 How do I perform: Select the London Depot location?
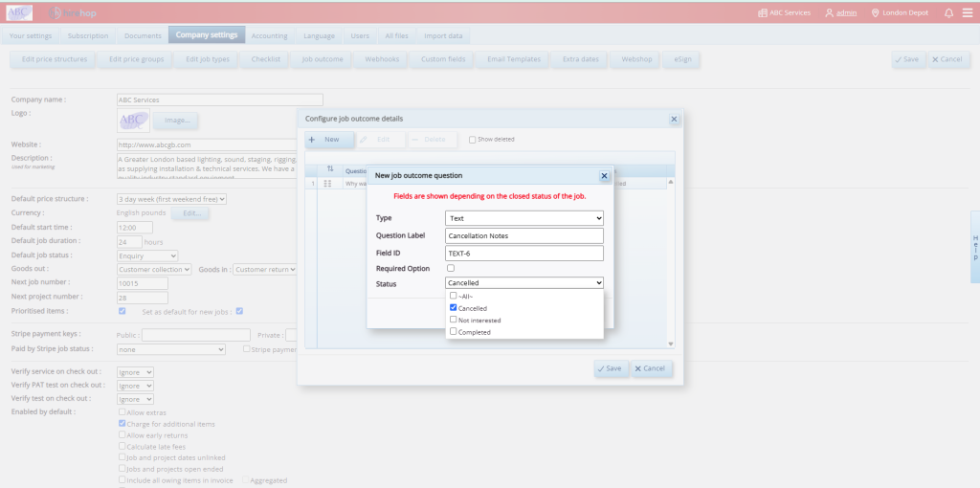tap(900, 12)
